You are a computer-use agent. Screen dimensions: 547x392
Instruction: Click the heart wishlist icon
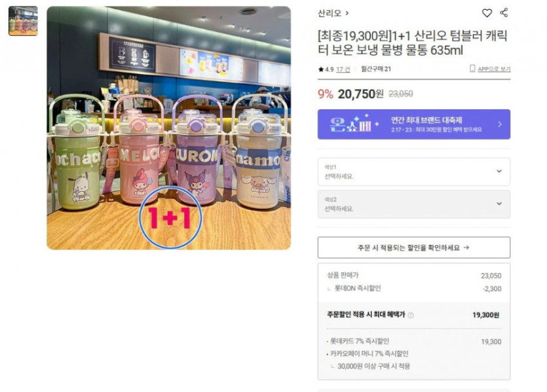click(x=487, y=13)
